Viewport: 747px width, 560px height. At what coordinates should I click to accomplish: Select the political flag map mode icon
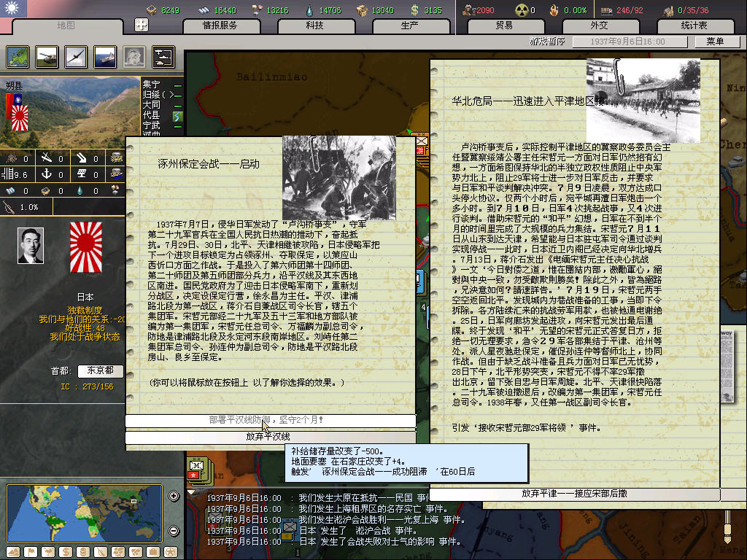tap(31, 552)
